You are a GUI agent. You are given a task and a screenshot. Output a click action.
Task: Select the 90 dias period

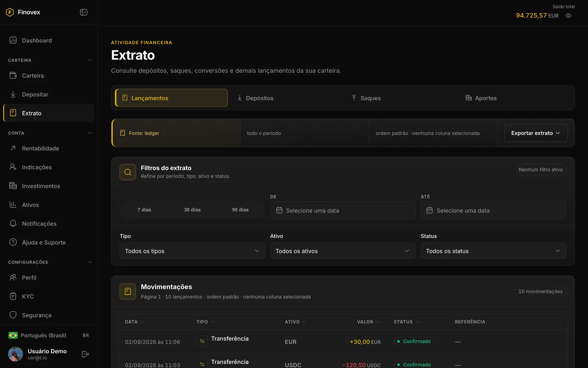point(240,210)
